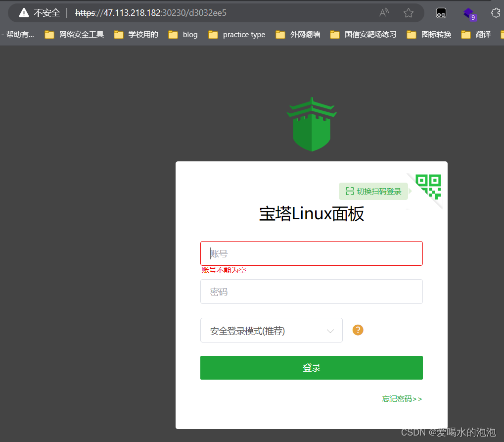The width and height of the screenshot is (504, 442).
Task: Focus the 密码 password input field
Action: (x=312, y=292)
